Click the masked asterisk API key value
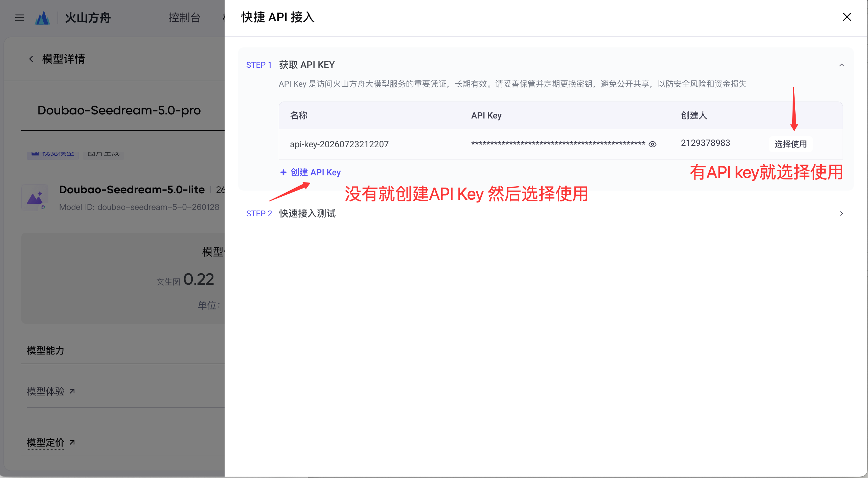 pos(558,144)
